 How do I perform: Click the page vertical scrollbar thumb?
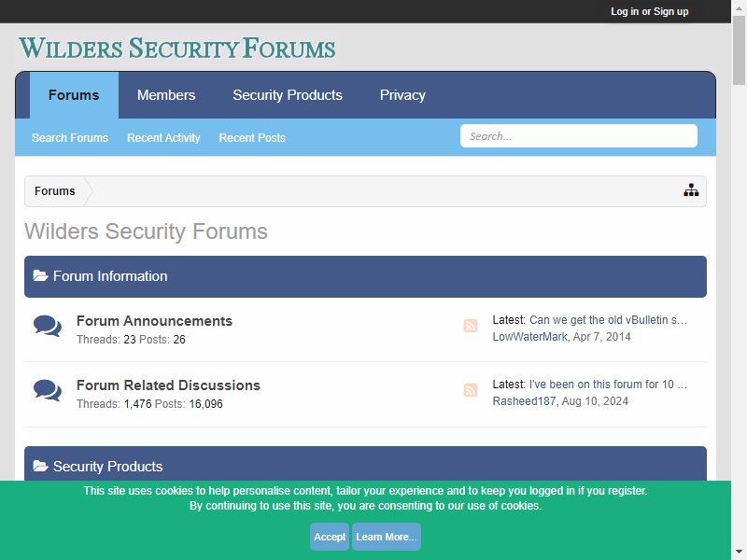click(x=739, y=50)
